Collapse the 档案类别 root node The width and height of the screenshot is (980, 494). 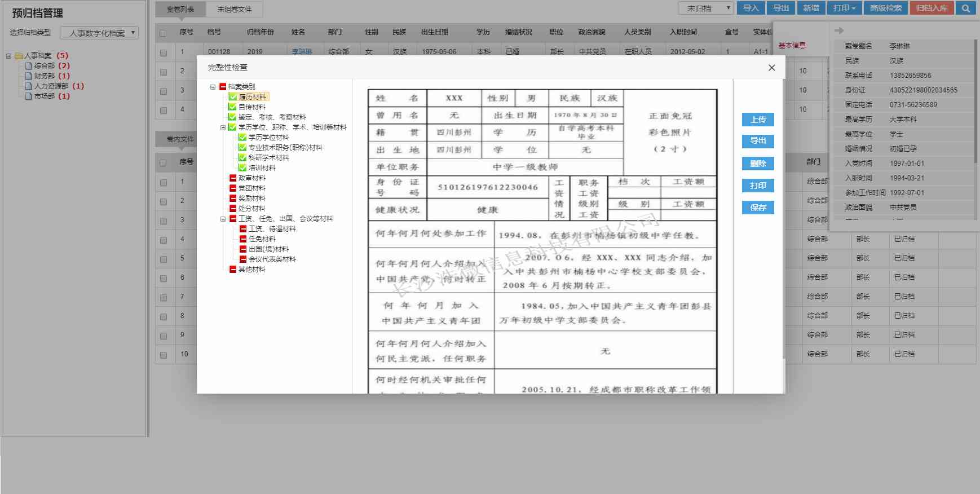coord(213,87)
